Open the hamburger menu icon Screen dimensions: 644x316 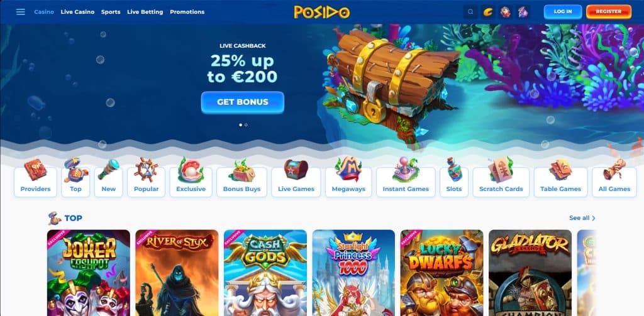coord(21,12)
